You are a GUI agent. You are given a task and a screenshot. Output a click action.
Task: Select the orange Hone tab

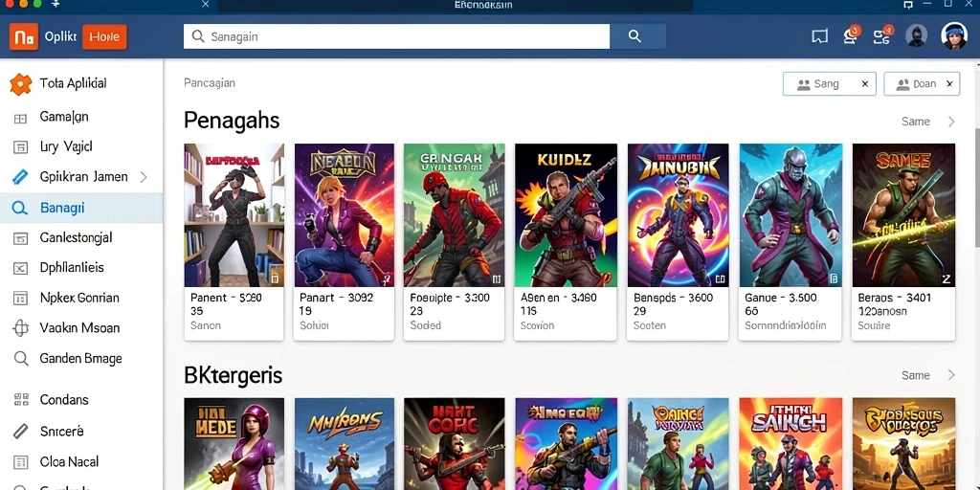point(104,37)
